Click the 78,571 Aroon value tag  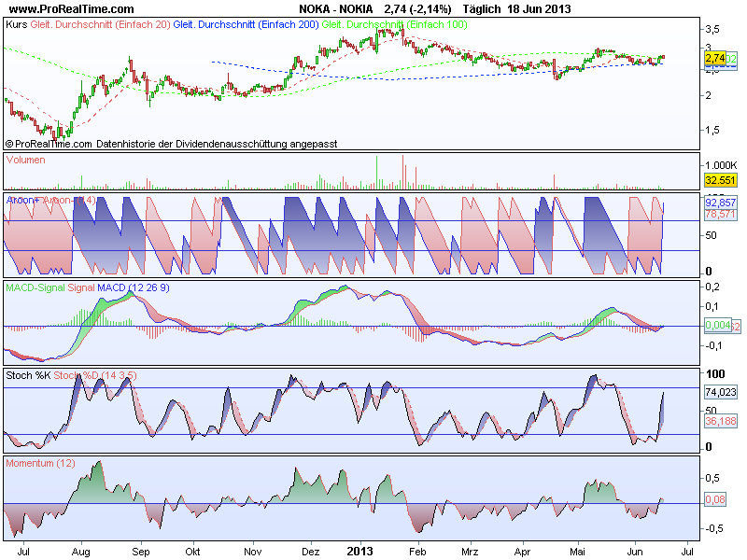click(x=720, y=215)
